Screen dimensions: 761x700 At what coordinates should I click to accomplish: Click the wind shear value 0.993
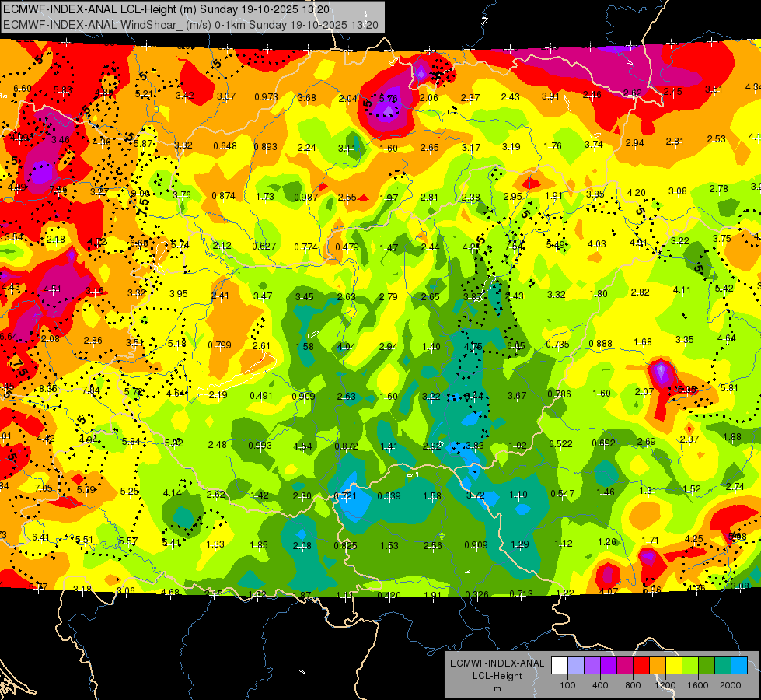point(260,446)
